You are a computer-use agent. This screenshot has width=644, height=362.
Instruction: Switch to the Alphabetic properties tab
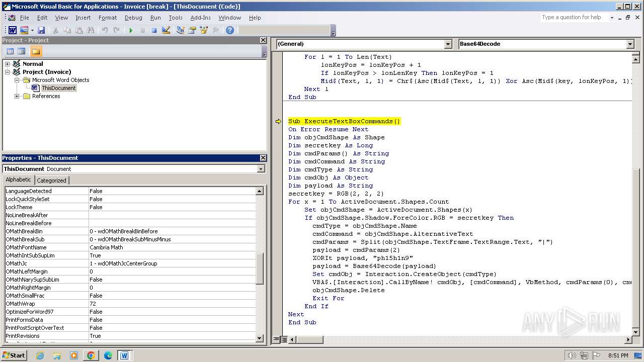pos(18,180)
